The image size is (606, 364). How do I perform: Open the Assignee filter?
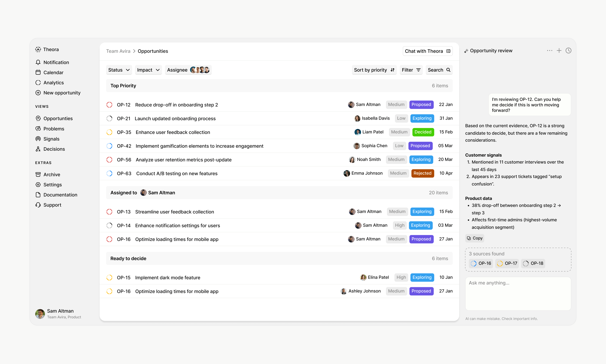tap(188, 70)
